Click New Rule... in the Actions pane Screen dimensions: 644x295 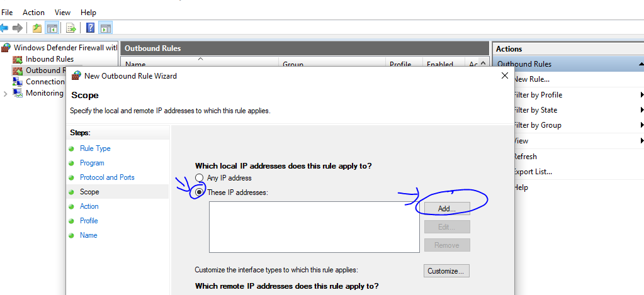point(532,79)
